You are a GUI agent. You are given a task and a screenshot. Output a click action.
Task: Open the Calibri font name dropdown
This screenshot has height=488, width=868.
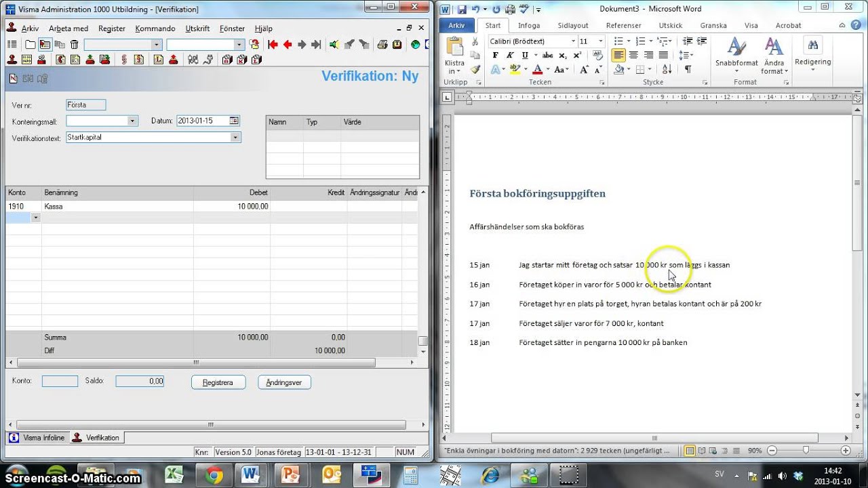573,41
